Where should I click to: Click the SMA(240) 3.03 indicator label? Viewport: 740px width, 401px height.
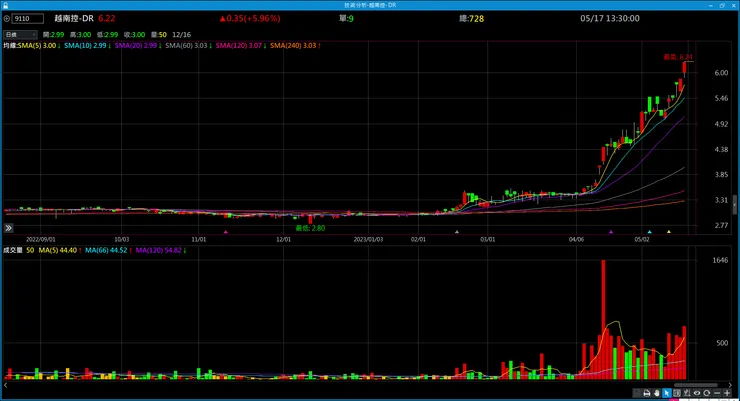pos(295,46)
